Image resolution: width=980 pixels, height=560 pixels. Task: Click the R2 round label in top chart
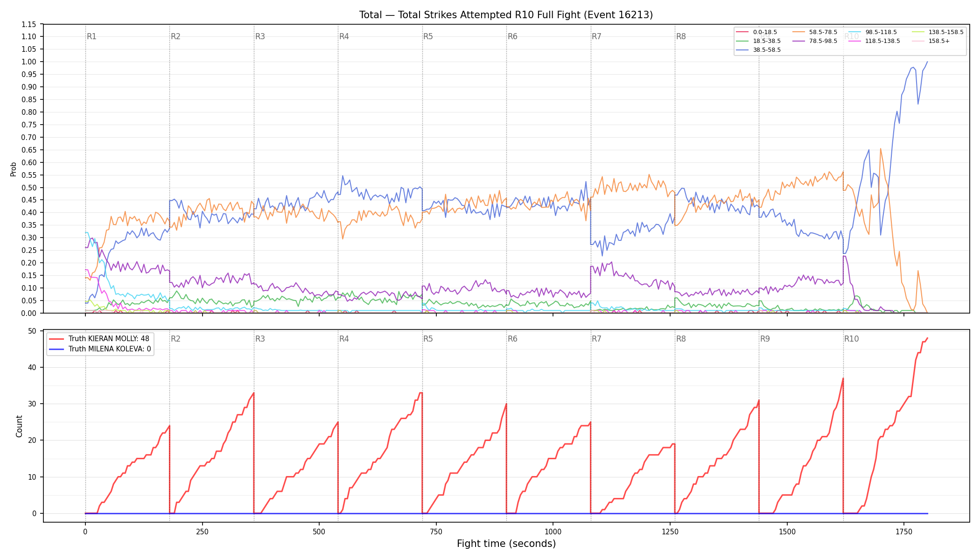click(x=175, y=36)
